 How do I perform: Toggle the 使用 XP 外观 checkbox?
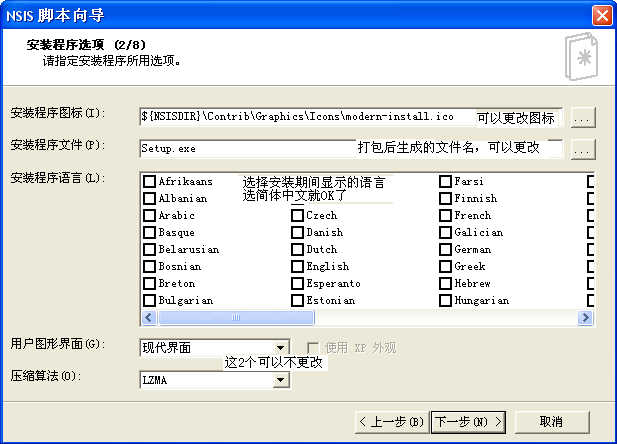tap(313, 348)
